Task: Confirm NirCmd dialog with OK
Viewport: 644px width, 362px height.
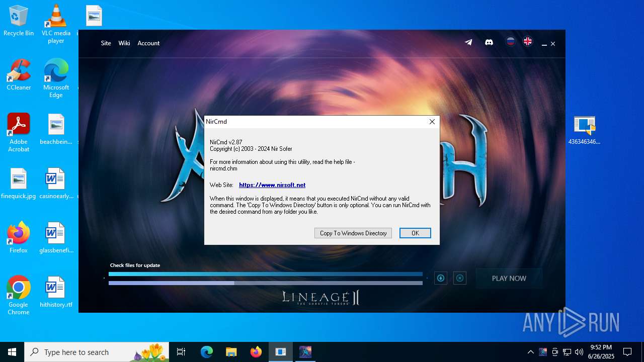Action: (x=415, y=233)
